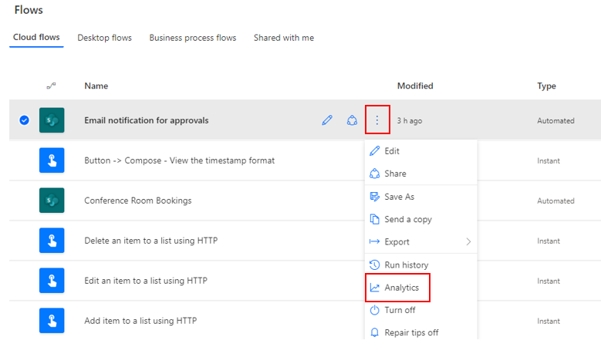Click the Edit an item flow button icon
The image size is (601, 364).
coord(52,281)
